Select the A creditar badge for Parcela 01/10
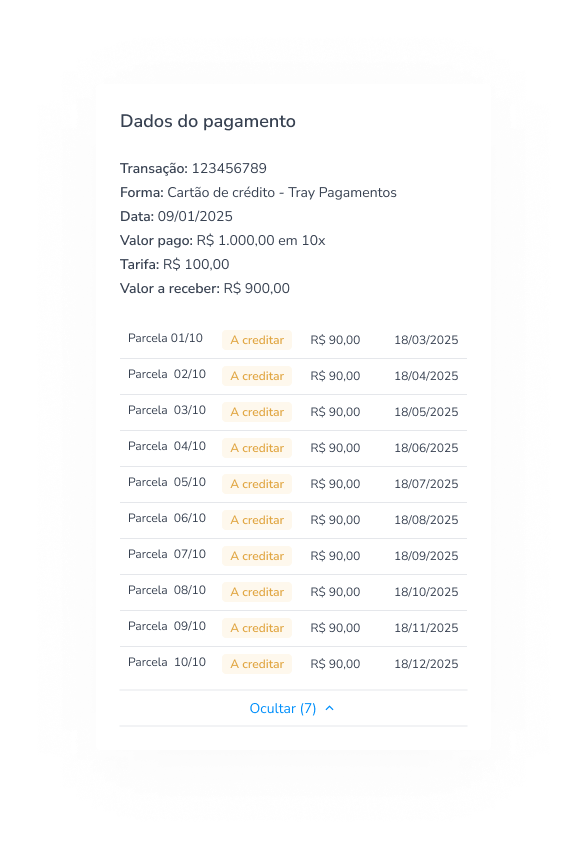Viewport: 587px width, 858px height. tap(257, 340)
